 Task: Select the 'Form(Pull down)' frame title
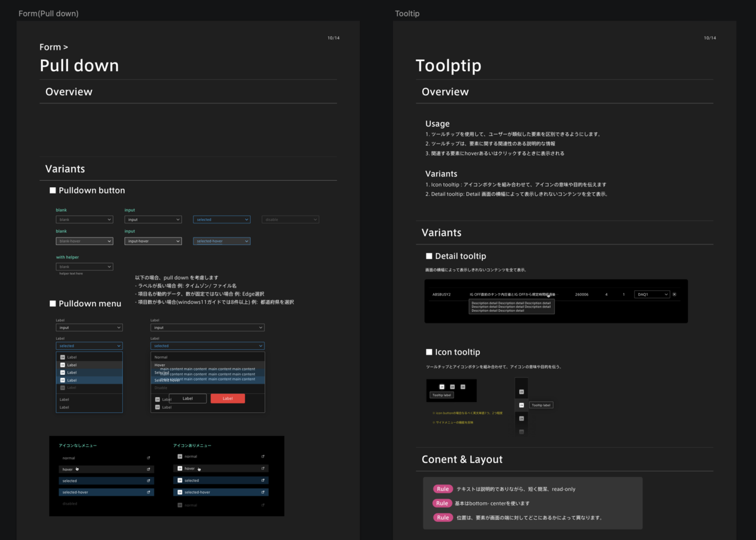(x=49, y=13)
